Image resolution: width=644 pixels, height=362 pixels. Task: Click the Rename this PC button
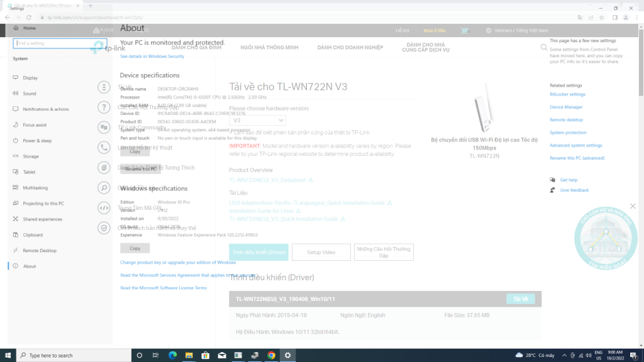(x=140, y=168)
